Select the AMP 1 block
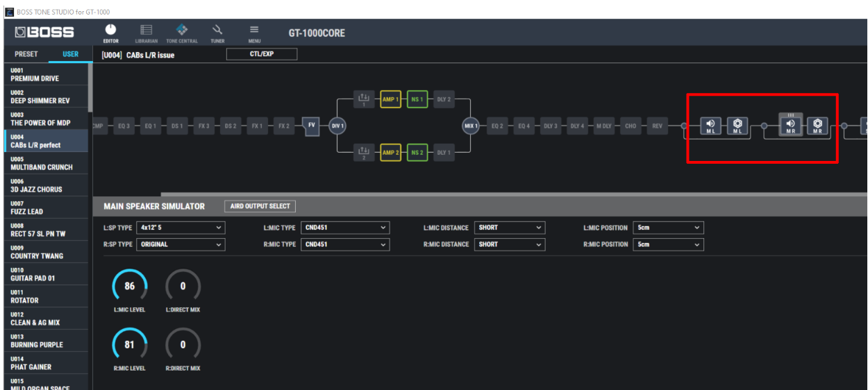868x390 pixels. pyautogui.click(x=391, y=99)
